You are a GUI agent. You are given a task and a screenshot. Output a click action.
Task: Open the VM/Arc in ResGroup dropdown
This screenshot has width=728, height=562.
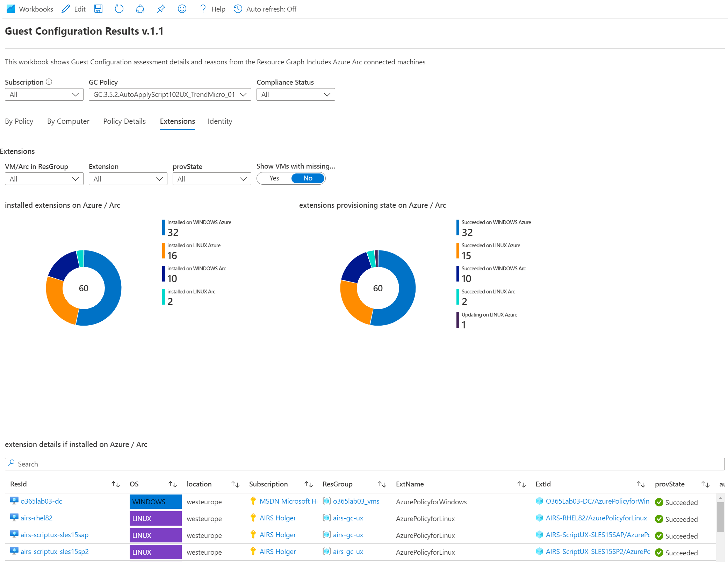coord(44,179)
